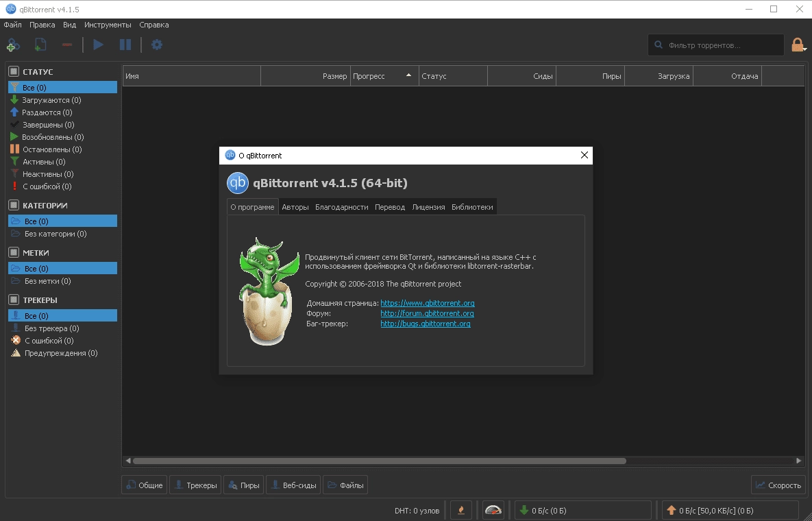Select Без метки (0) filter
Screen dimensions: 812x521
62,281
